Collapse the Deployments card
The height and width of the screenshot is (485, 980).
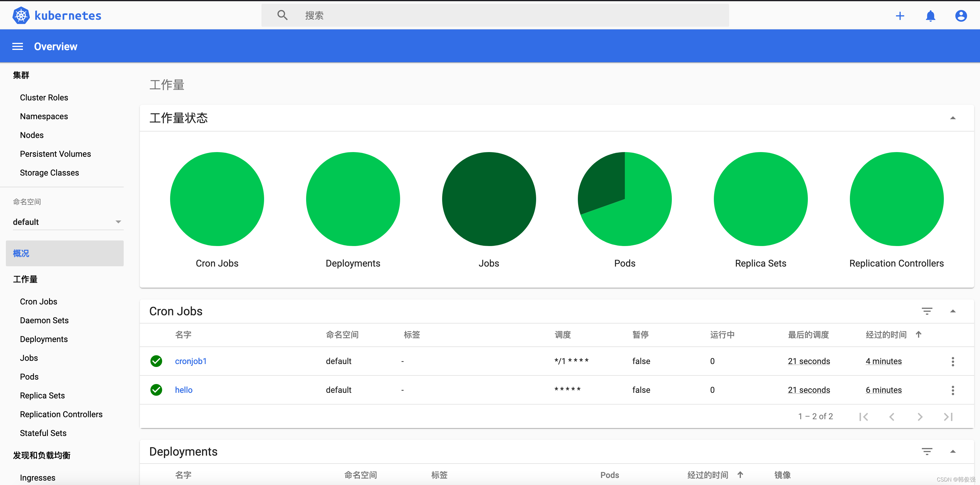click(953, 452)
